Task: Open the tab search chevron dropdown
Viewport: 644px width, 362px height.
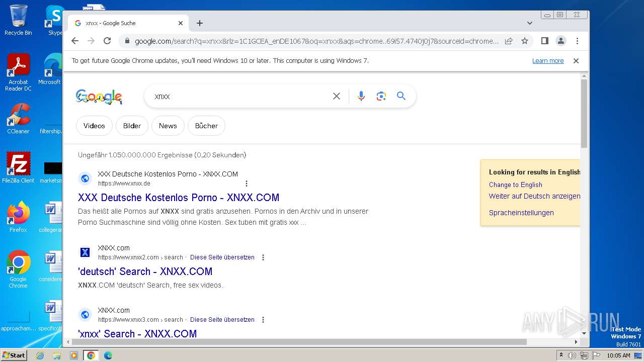Action: click(530, 23)
